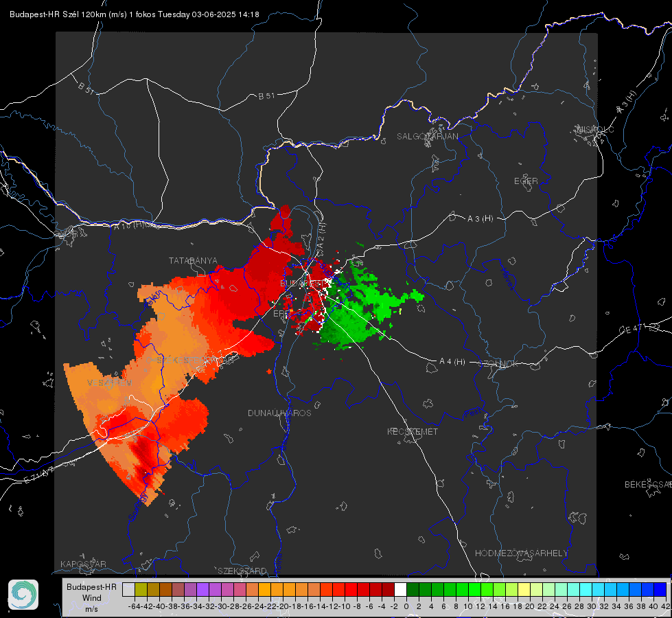Click the Budapest-HR Wind m/s legend label
The height and width of the screenshot is (618, 672).
coord(91,597)
